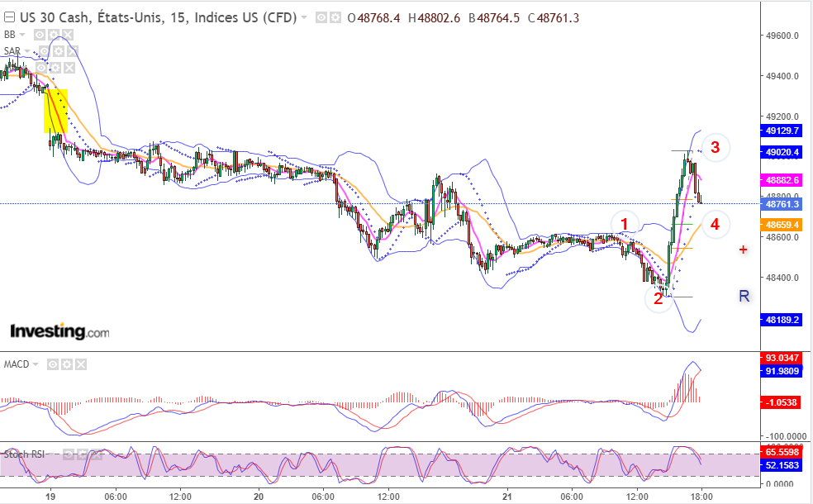Click date label 19 on the time axis
813x504 pixels.
click(50, 497)
